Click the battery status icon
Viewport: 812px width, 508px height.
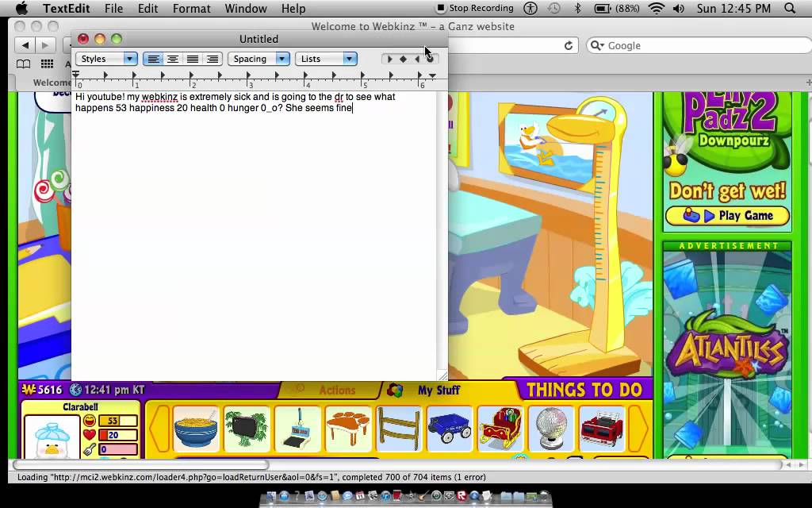[603, 8]
